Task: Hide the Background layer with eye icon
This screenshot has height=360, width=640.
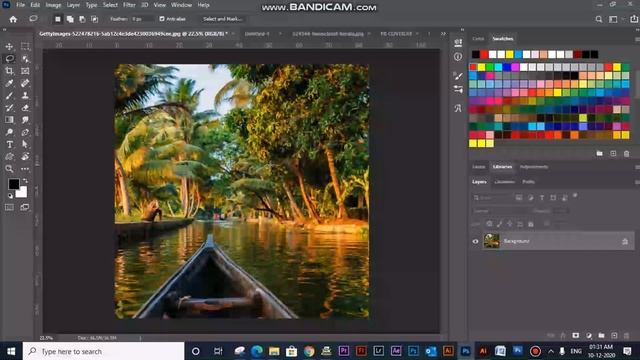Action: pos(475,241)
